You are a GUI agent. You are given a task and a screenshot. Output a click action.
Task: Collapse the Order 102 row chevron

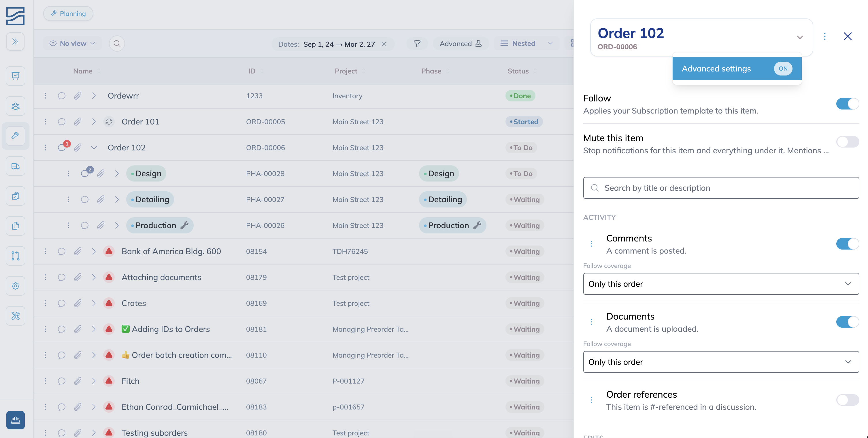94,148
